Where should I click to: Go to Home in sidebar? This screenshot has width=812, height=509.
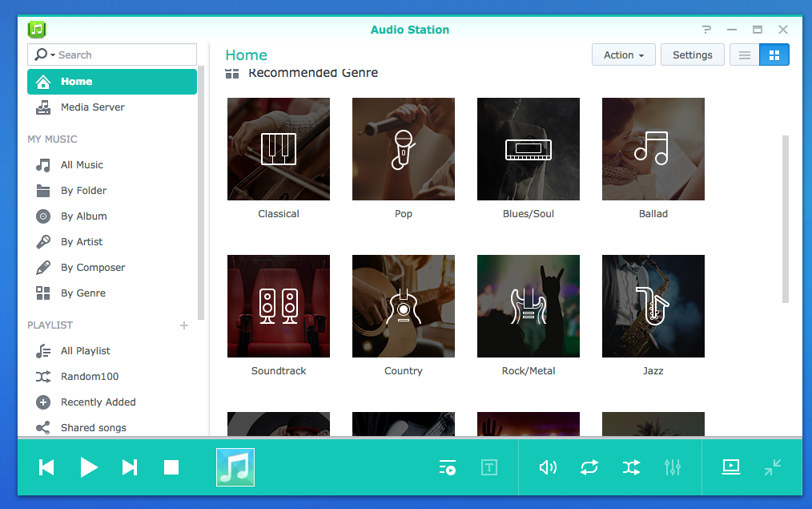point(112,82)
